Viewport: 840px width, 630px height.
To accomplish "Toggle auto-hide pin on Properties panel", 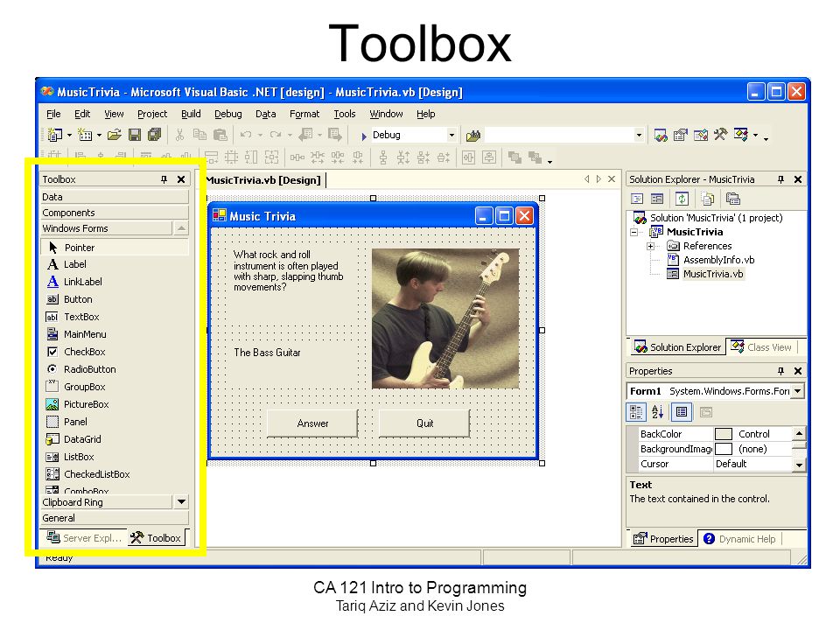I will pyautogui.click(x=780, y=371).
